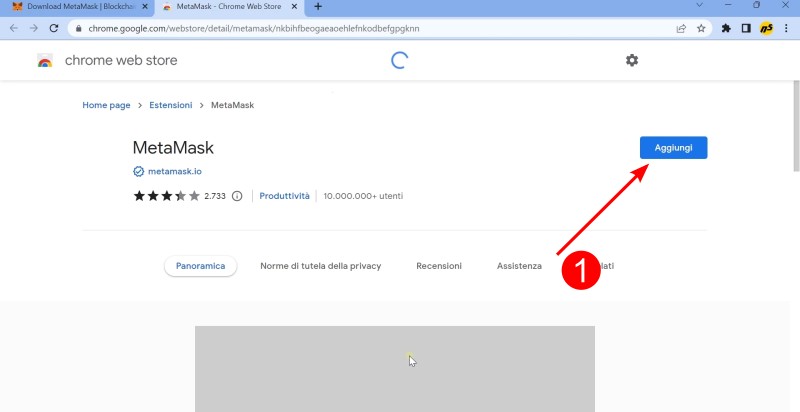Click the gray preview image placeholder
This screenshot has width=800, height=412.
(395, 369)
